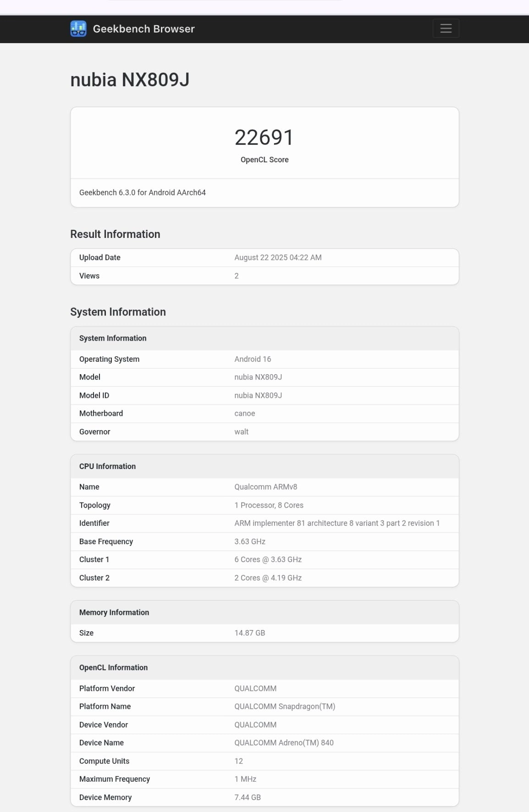
Task: Click the Views count value
Action: [x=236, y=276]
